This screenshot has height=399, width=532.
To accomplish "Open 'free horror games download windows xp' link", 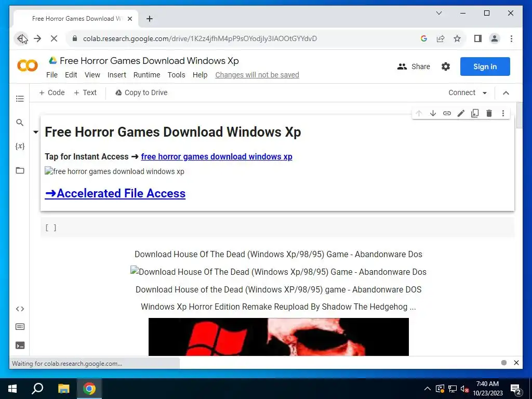I will pos(217,157).
